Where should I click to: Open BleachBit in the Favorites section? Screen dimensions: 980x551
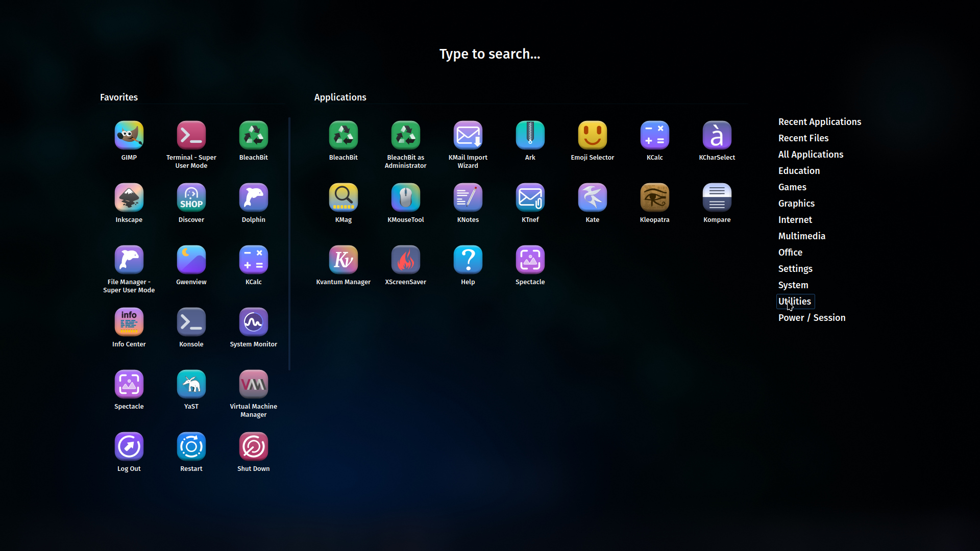(x=254, y=135)
